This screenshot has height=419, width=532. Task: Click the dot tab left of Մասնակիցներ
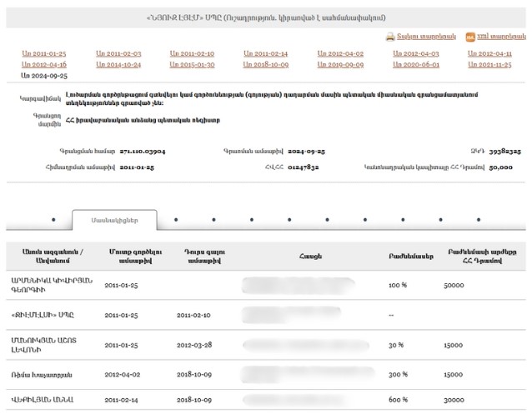point(53,221)
